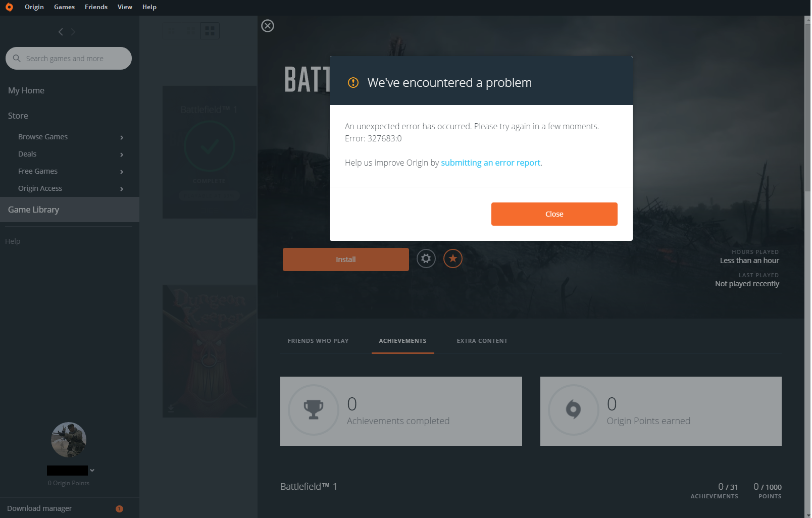This screenshot has width=812, height=518.
Task: Open the username dropdown arrow
Action: 92,471
